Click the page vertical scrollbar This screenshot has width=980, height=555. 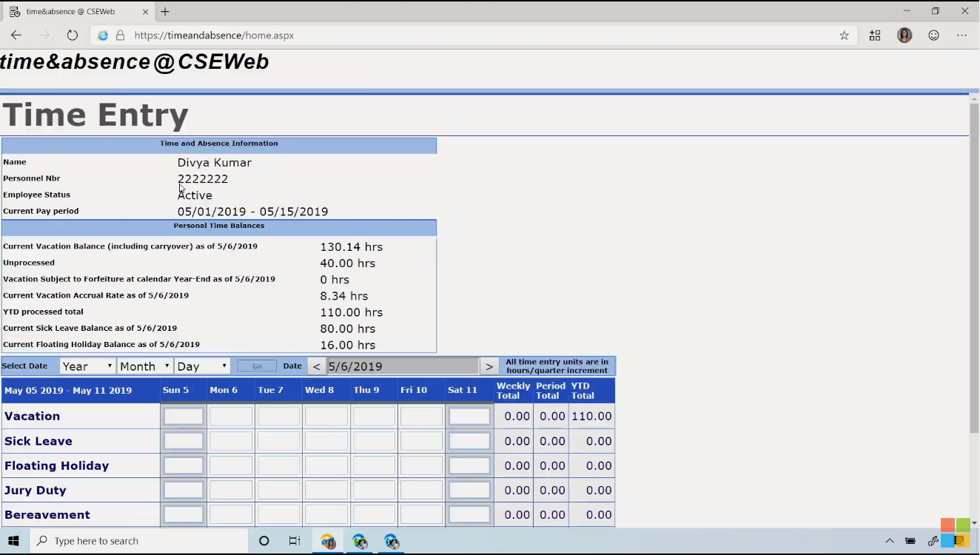point(973,266)
